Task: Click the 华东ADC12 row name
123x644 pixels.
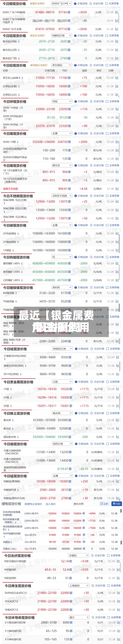Action: (11, 601)
